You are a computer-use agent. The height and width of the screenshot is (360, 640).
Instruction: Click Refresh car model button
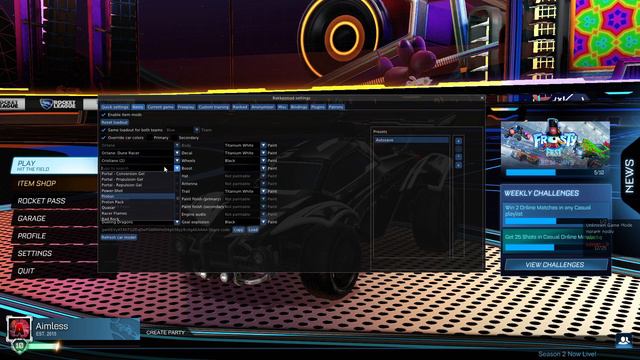click(x=119, y=237)
